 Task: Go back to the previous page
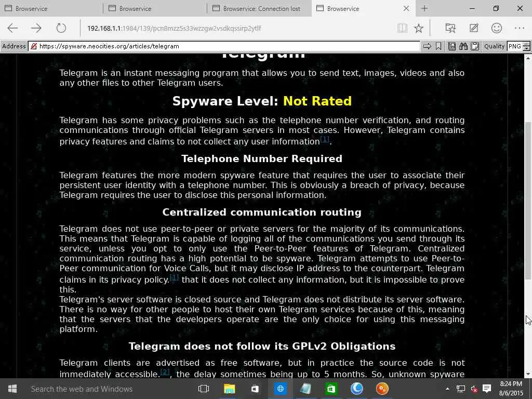coord(12,28)
